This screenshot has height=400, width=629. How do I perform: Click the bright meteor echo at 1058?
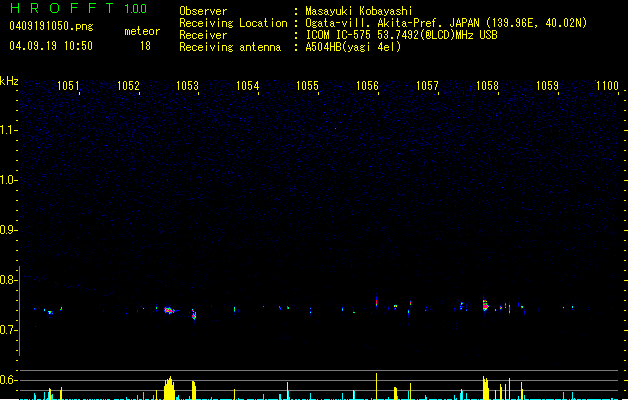coord(485,305)
